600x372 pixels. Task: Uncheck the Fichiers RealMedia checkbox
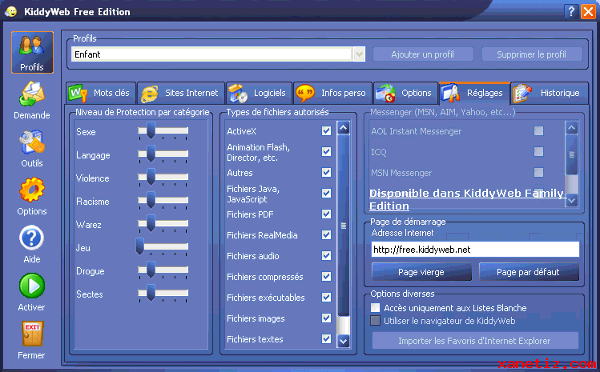(326, 235)
